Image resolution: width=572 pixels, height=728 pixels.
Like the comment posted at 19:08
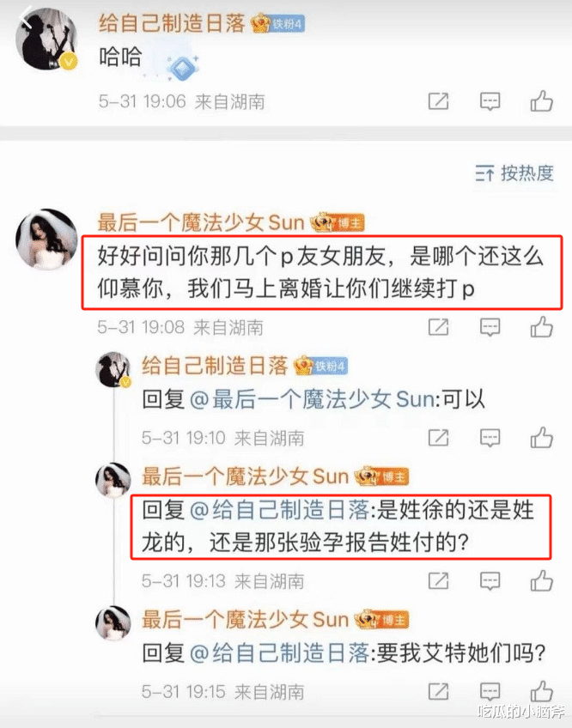click(541, 327)
